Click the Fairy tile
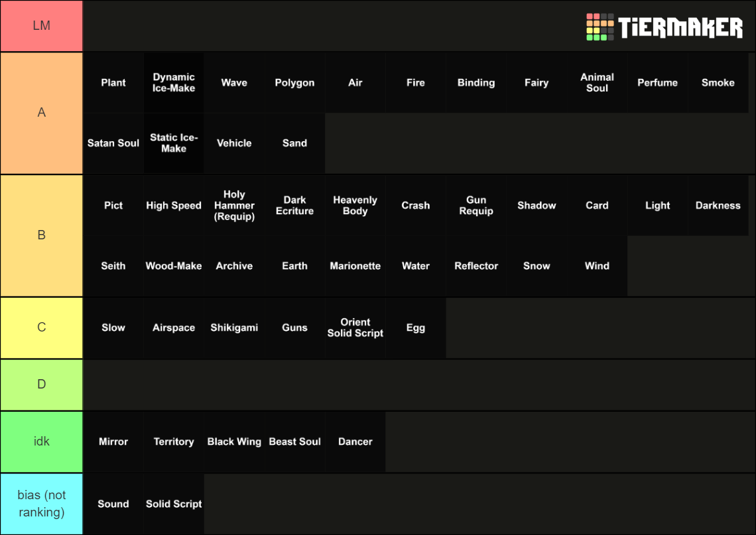The height and width of the screenshot is (535, 756). [x=536, y=82]
